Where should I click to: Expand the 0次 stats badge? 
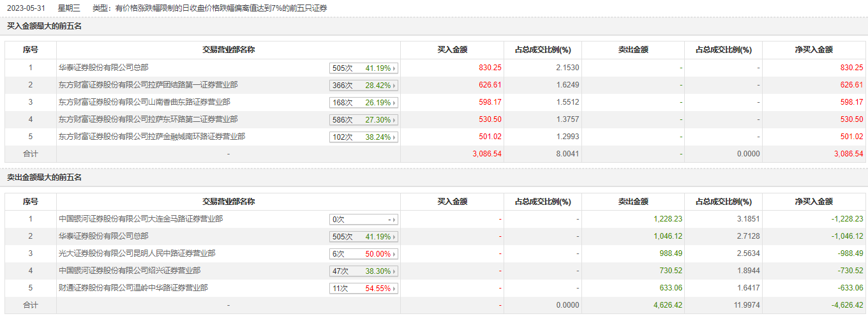(364, 220)
